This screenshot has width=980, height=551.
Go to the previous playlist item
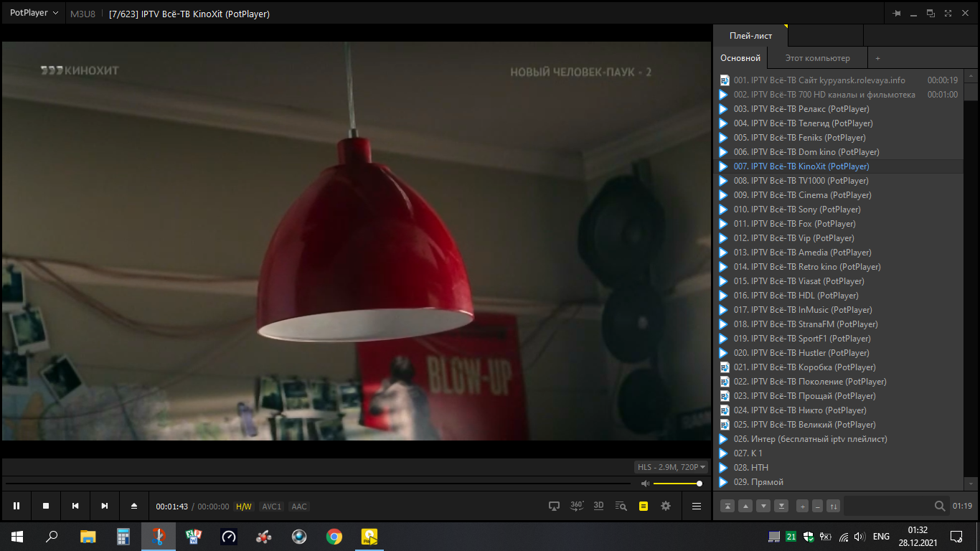[x=75, y=506]
